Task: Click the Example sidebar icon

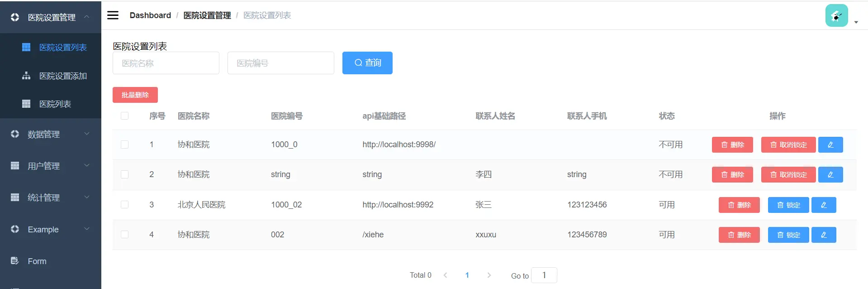Action: point(15,229)
